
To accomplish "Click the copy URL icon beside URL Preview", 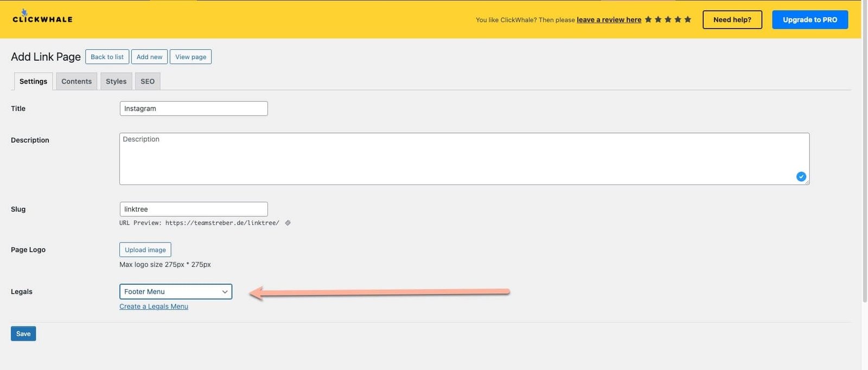I will [x=288, y=223].
